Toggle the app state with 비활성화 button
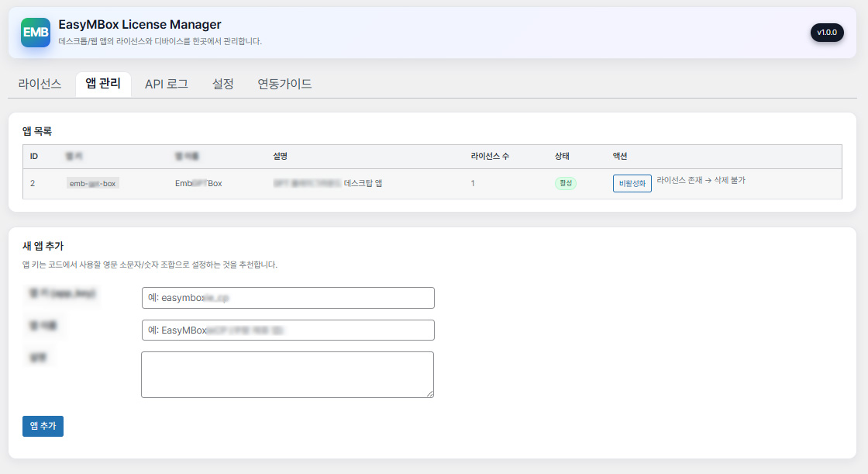The image size is (868, 474). tap(633, 183)
